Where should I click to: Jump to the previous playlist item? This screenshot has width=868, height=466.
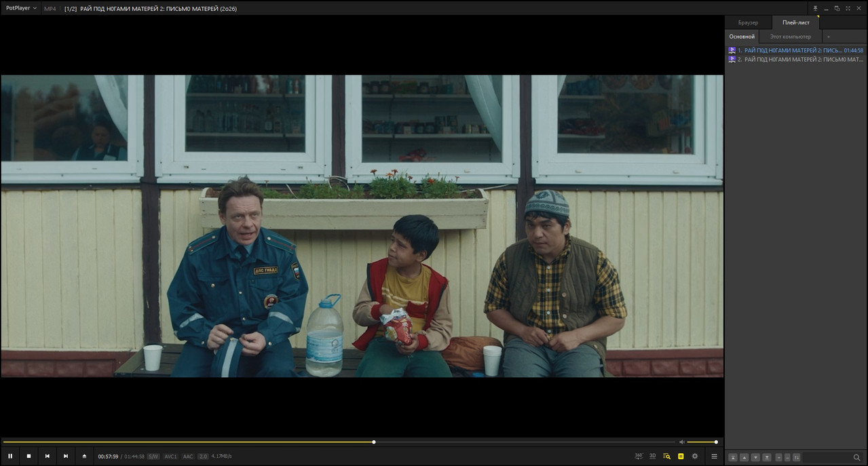tap(47, 457)
